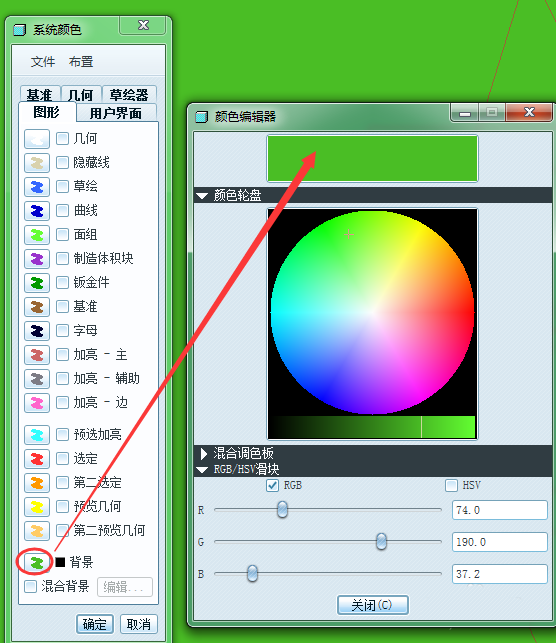Open color button beside 基准 row
Viewport: 556px width, 643px height.
point(37,307)
